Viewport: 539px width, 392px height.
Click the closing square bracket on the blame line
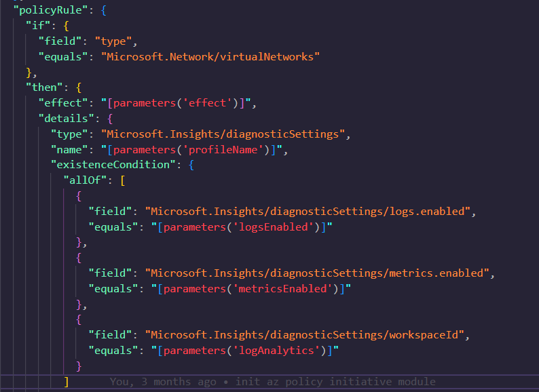67,381
